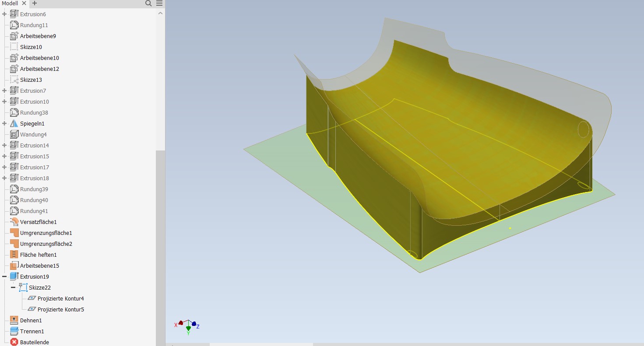Viewport: 644px width, 346px height.
Task: Expand the Extrusion17 node
Action: 4,167
